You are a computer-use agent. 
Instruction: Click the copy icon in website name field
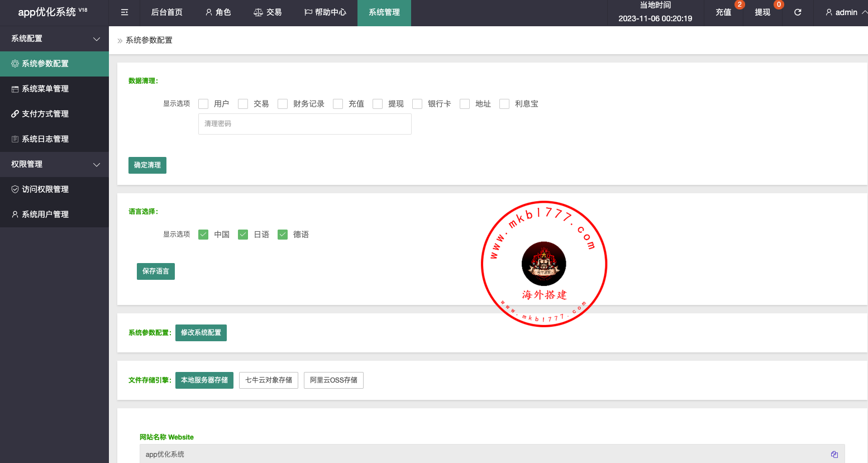(834, 455)
